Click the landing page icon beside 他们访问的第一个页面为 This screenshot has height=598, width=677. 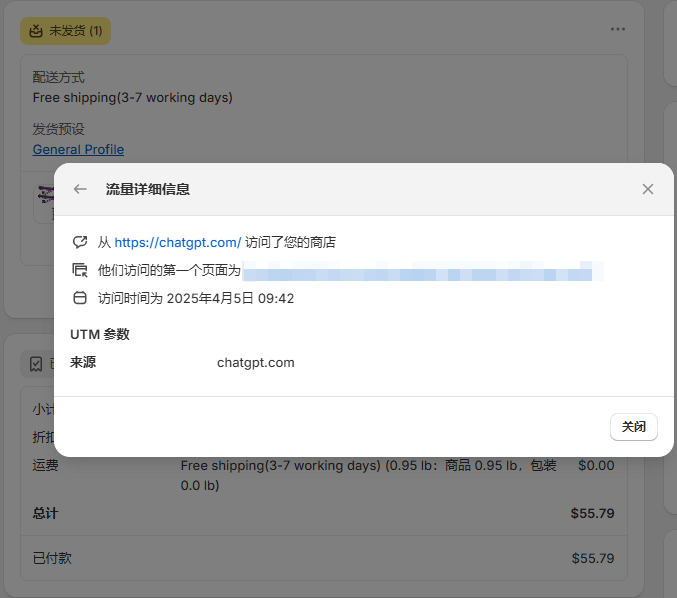80,270
